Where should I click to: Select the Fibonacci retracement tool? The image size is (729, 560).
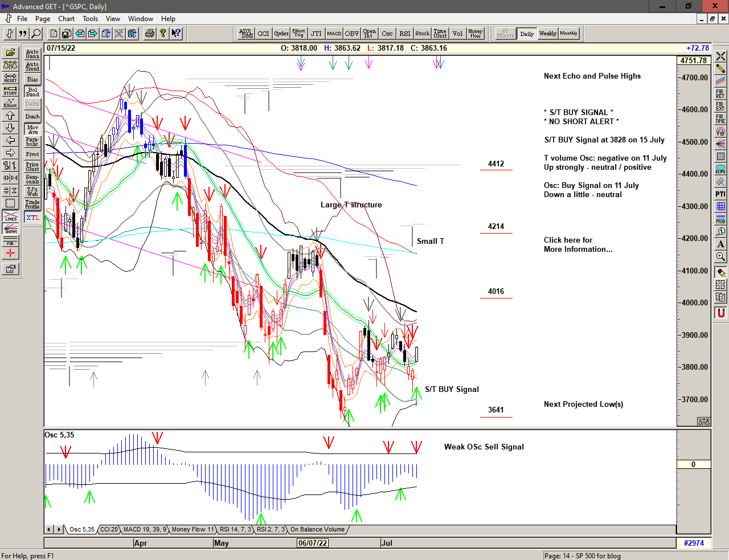[720, 94]
